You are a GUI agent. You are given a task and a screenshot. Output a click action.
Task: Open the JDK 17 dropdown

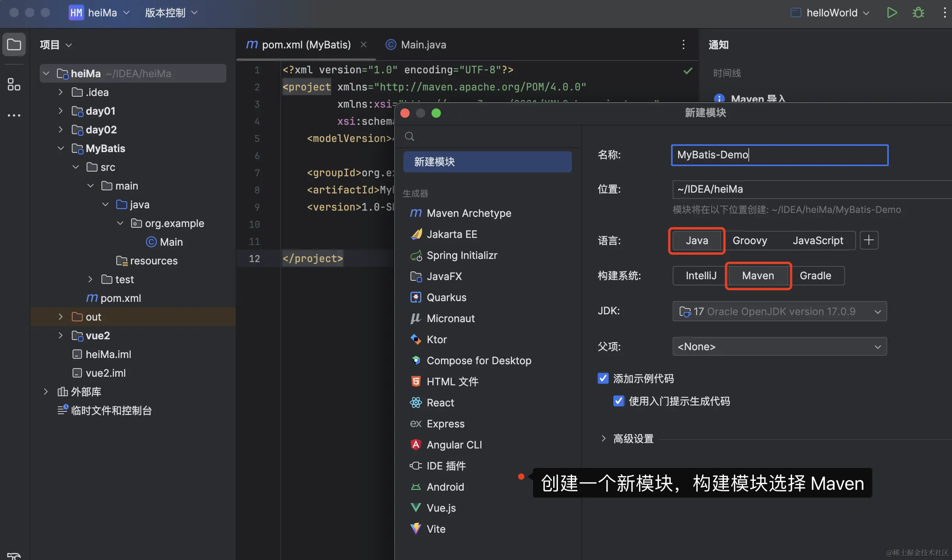point(780,311)
